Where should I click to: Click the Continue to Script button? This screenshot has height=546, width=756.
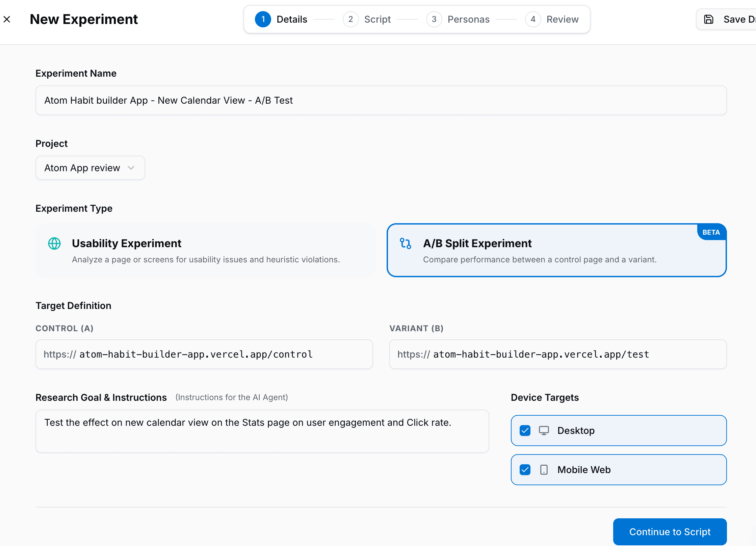point(670,531)
